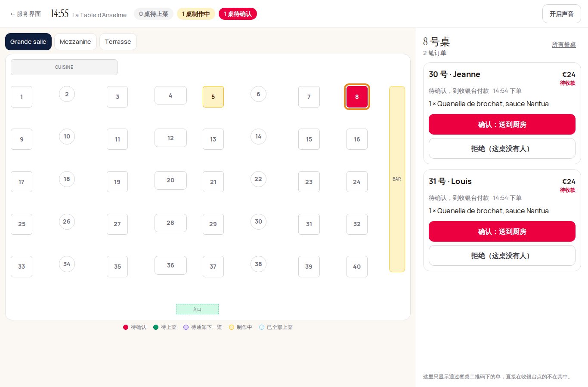Viewport: 588px width, 387px height.
Task: Click the BAR area on the plan
Action: [x=397, y=179]
